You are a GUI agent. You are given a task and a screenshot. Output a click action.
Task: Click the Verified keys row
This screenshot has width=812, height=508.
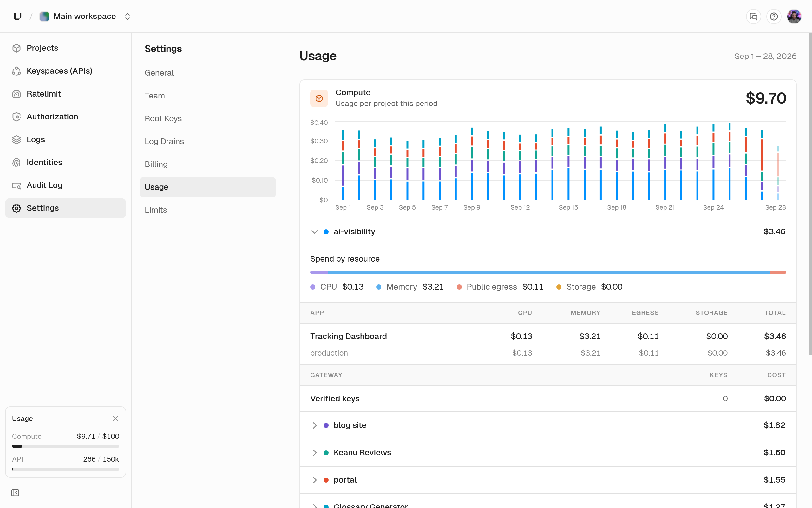pos(548,398)
